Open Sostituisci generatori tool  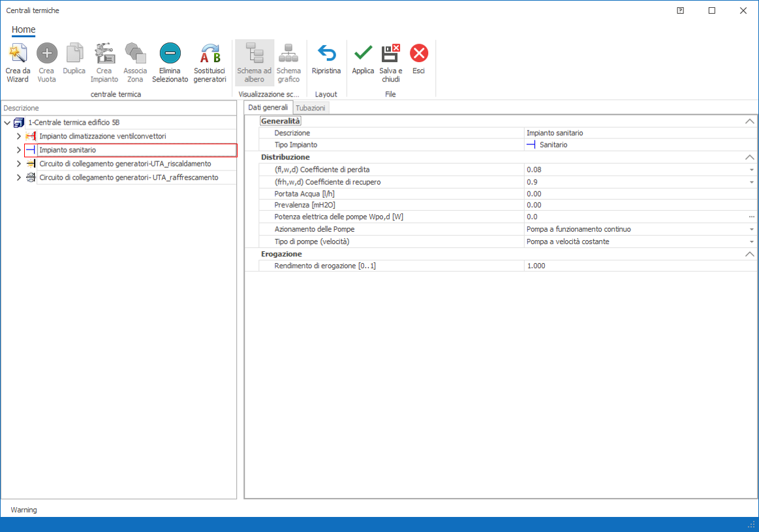[x=209, y=54]
